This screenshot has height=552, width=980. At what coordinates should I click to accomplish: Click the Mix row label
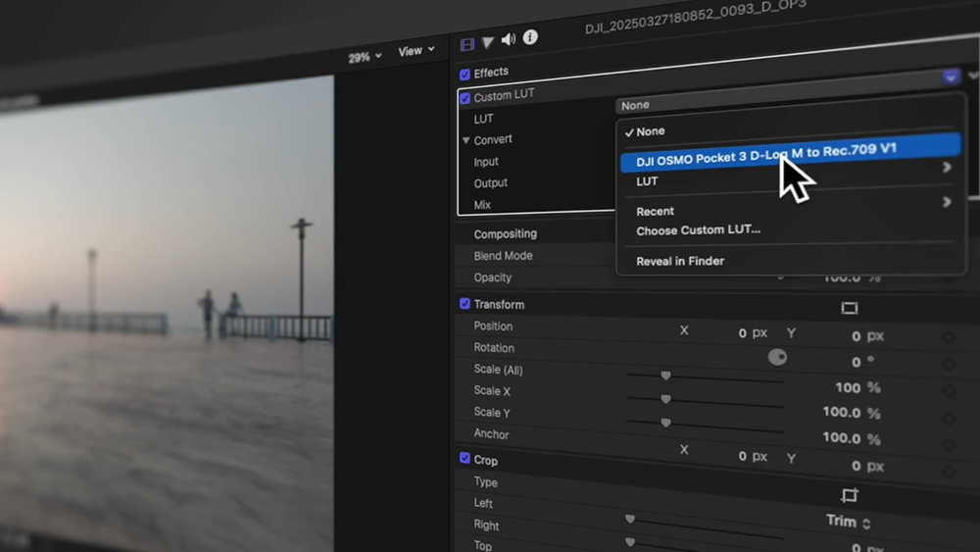(482, 204)
